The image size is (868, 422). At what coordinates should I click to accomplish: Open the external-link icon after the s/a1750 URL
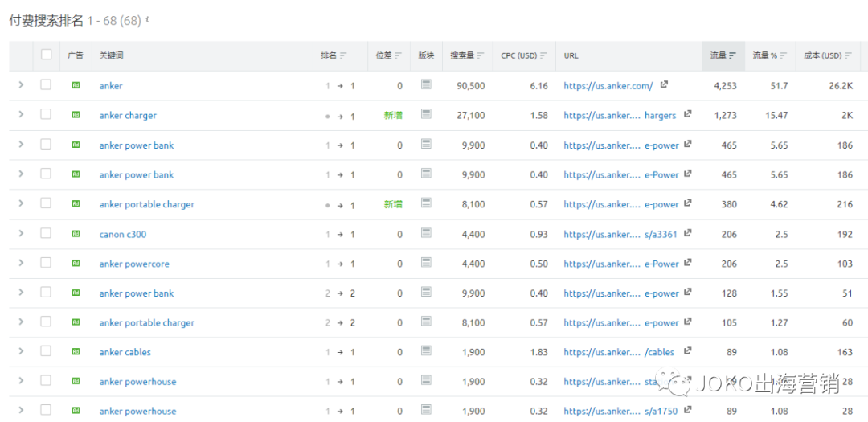pos(687,410)
